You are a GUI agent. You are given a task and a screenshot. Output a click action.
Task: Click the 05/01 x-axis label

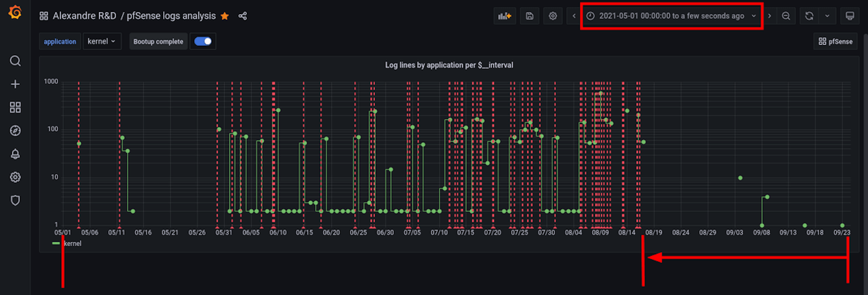[63, 233]
